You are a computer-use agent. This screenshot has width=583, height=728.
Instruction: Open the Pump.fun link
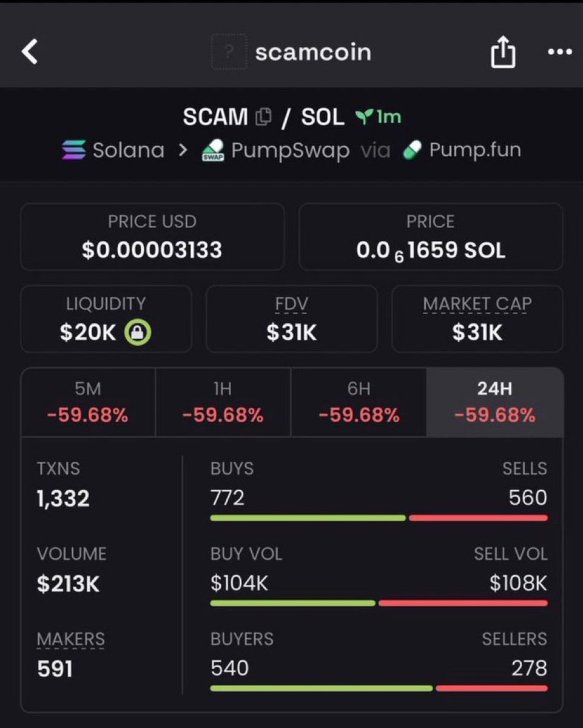pyautogui.click(x=474, y=150)
